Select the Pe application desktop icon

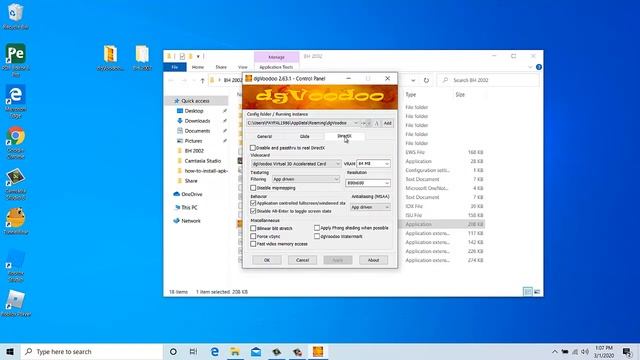(16, 60)
